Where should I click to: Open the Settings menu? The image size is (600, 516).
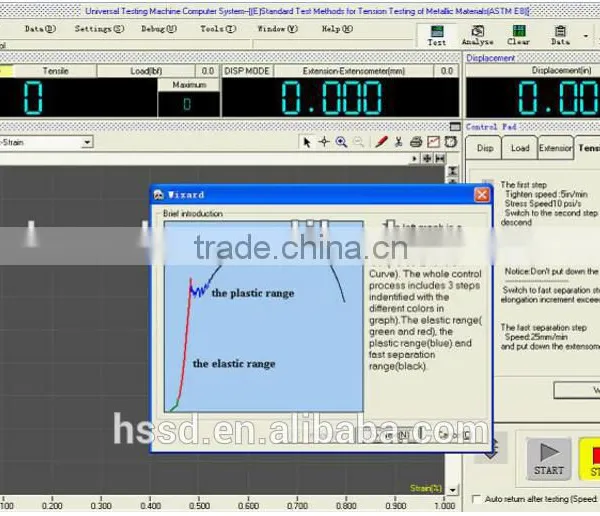tap(99, 29)
